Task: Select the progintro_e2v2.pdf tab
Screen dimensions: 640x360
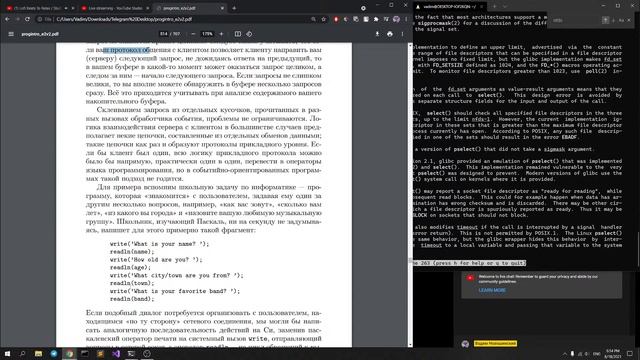Action: click(x=188, y=8)
